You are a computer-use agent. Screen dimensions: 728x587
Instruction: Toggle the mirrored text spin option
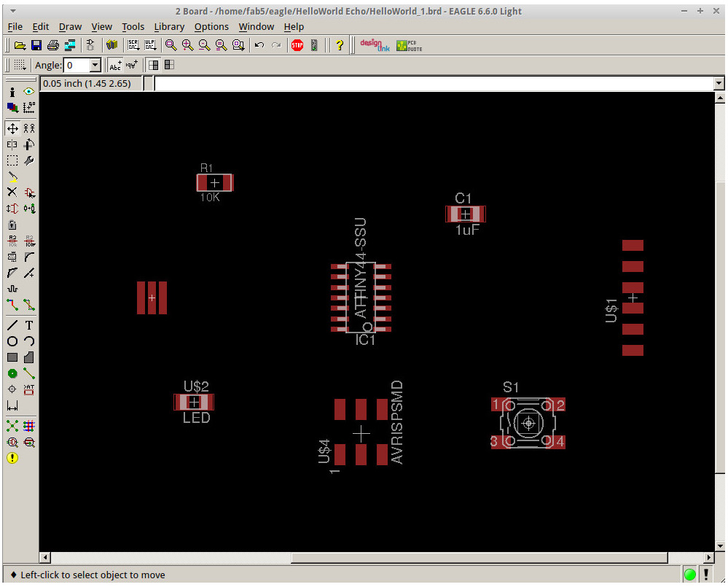[132, 65]
